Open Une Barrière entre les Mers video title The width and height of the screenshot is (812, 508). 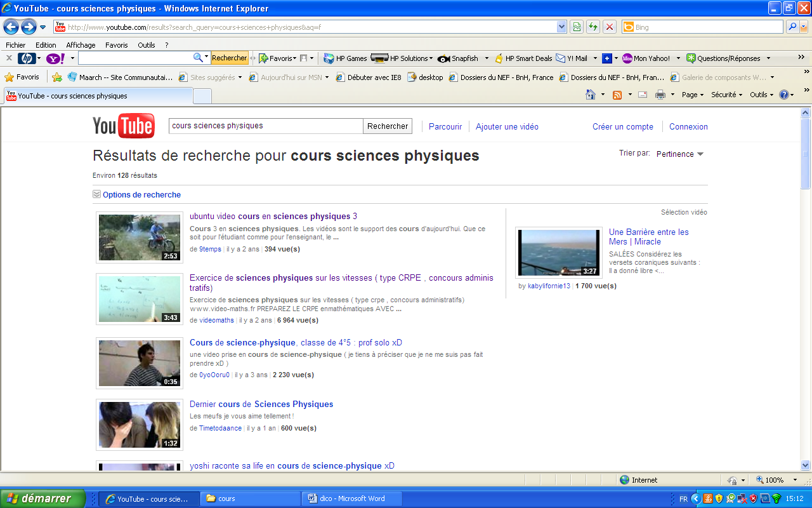point(649,237)
